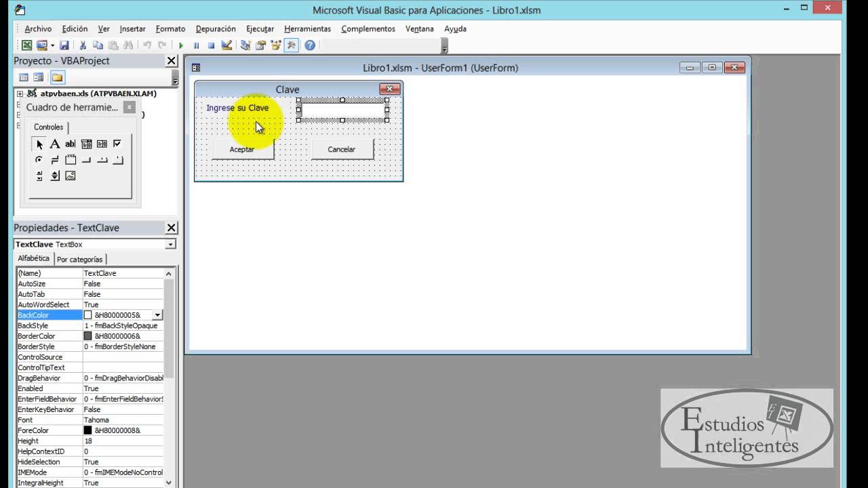Click the Undo arrow icon

point(147,45)
